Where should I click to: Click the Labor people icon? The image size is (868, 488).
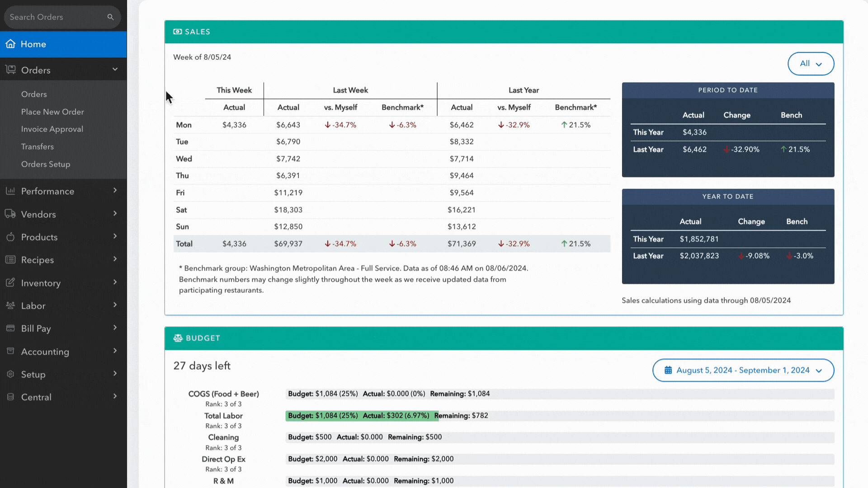tap(10, 305)
